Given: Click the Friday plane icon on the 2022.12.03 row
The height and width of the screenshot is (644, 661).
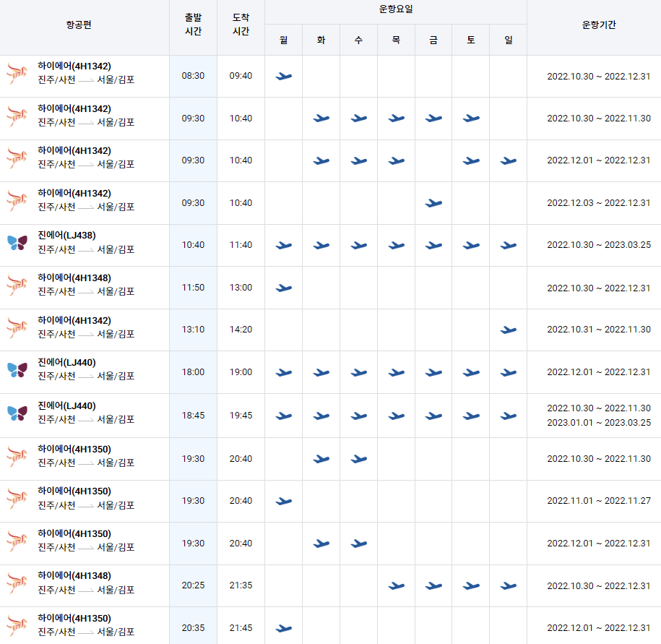Looking at the screenshot, I should 433,203.
